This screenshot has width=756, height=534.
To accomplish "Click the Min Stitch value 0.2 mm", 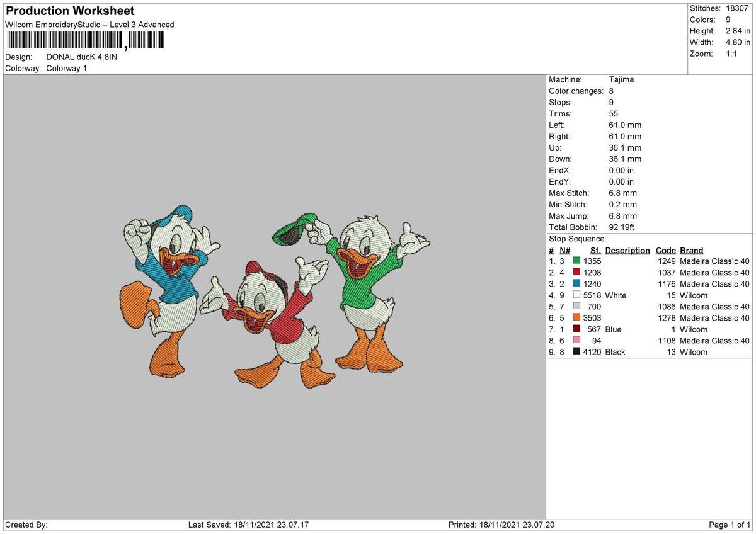I will click(623, 204).
